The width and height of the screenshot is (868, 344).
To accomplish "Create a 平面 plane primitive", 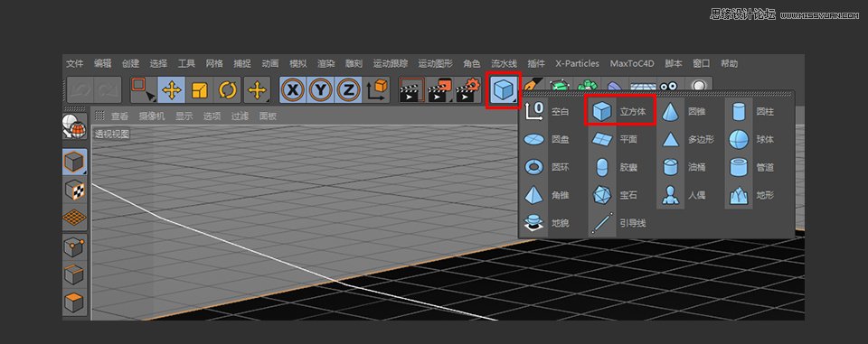I will tap(616, 139).
